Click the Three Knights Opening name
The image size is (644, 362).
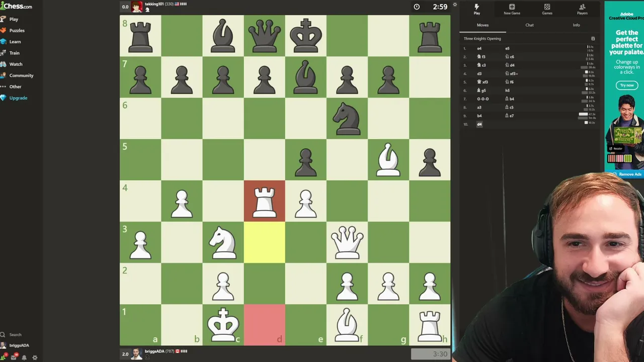coord(482,39)
